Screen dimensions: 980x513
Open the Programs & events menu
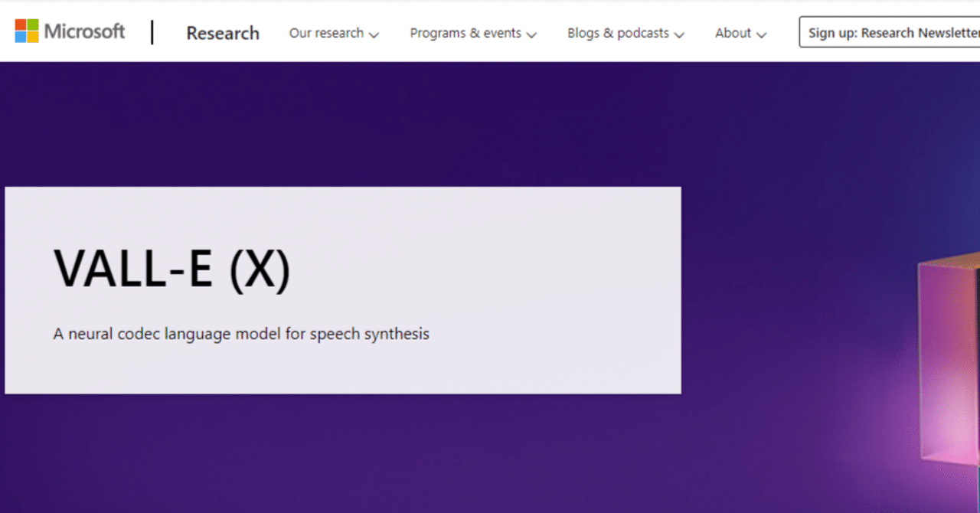point(465,33)
